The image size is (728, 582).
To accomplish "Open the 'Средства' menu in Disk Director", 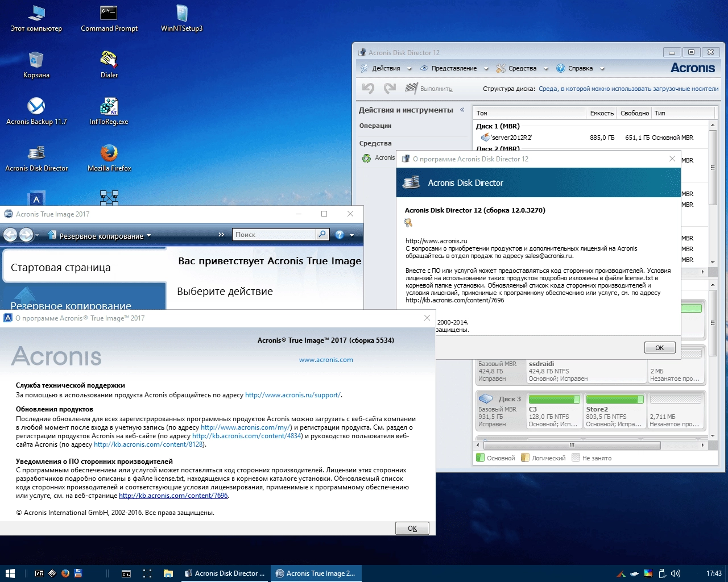I will [522, 68].
